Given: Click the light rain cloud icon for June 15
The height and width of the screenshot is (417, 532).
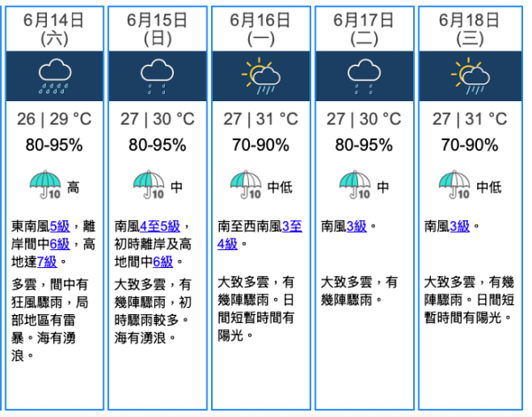Looking at the screenshot, I should click(157, 76).
